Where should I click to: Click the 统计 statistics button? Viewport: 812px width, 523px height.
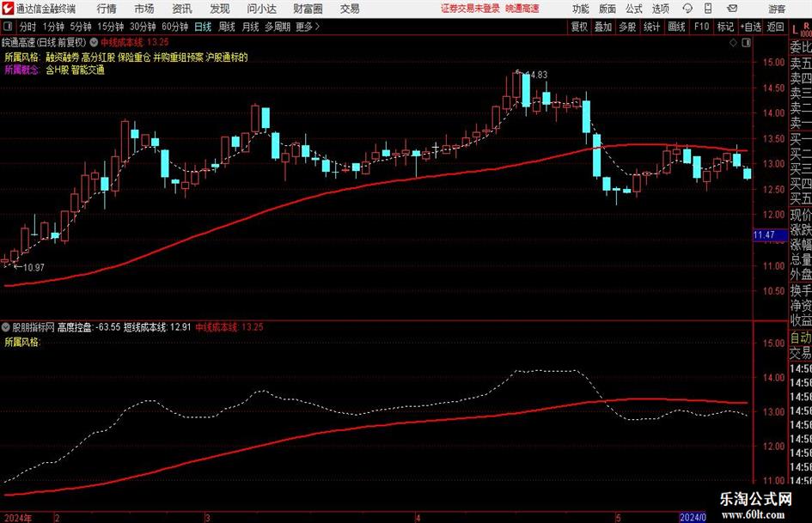coord(651,27)
